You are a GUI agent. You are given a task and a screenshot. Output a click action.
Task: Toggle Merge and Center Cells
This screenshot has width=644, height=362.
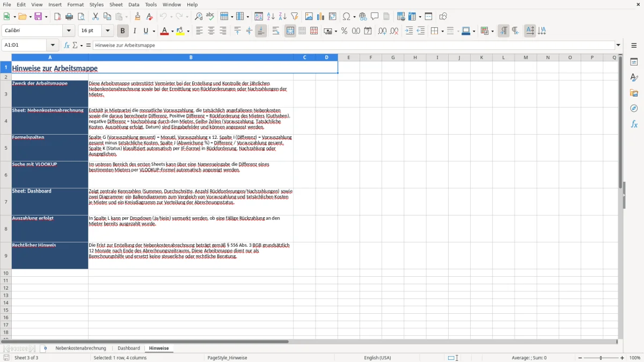pyautogui.click(x=290, y=31)
